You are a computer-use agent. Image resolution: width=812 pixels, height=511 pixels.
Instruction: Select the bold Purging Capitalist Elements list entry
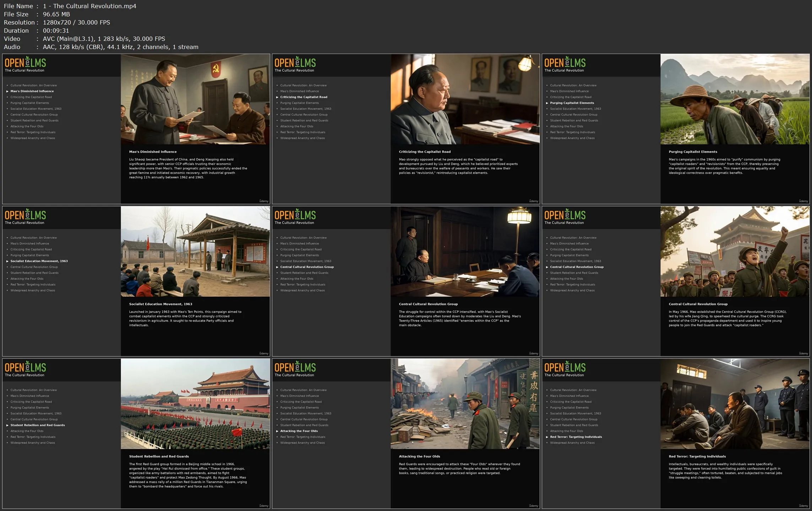click(x=572, y=103)
